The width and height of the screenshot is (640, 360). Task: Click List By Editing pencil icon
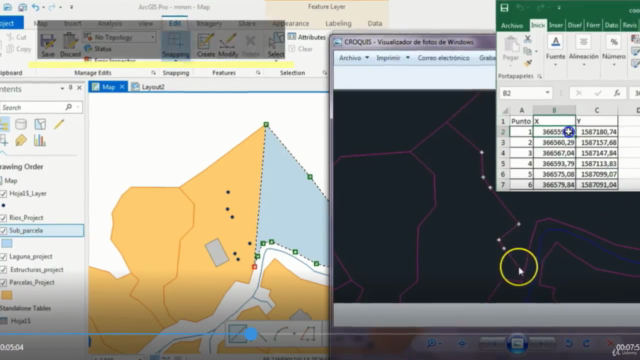59,124
